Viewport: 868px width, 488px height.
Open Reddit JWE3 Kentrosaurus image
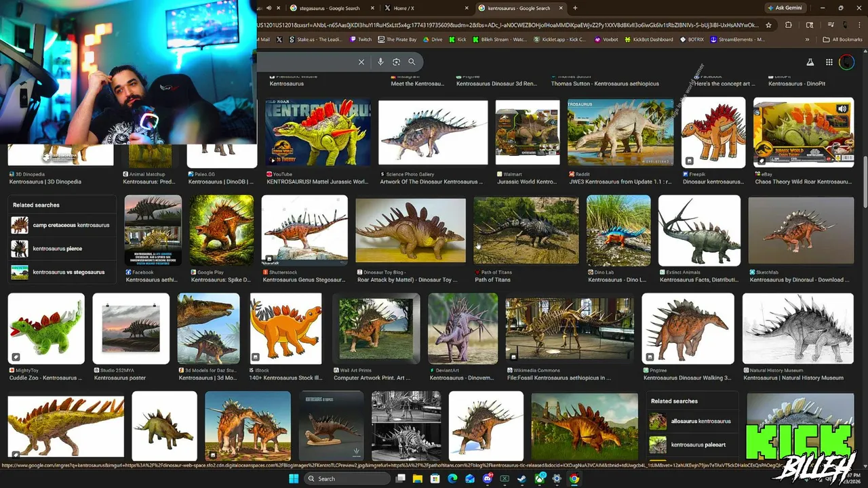pos(620,133)
